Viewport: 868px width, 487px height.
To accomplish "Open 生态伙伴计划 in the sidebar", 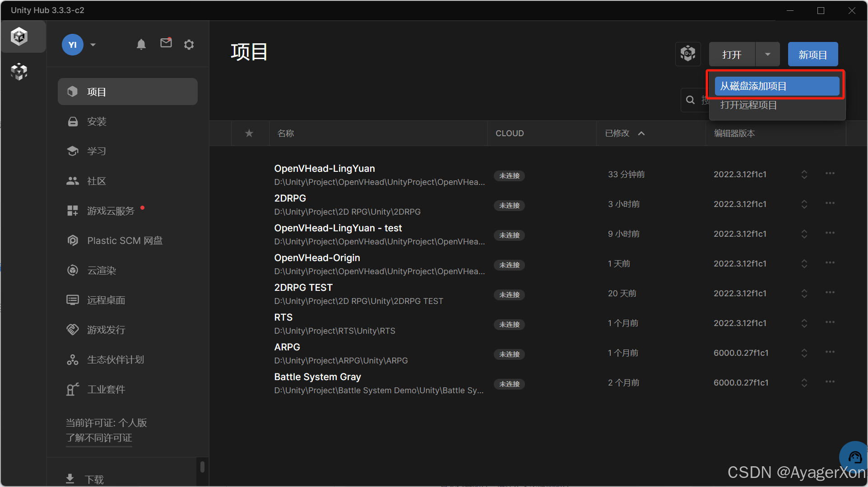I will 128,360.
